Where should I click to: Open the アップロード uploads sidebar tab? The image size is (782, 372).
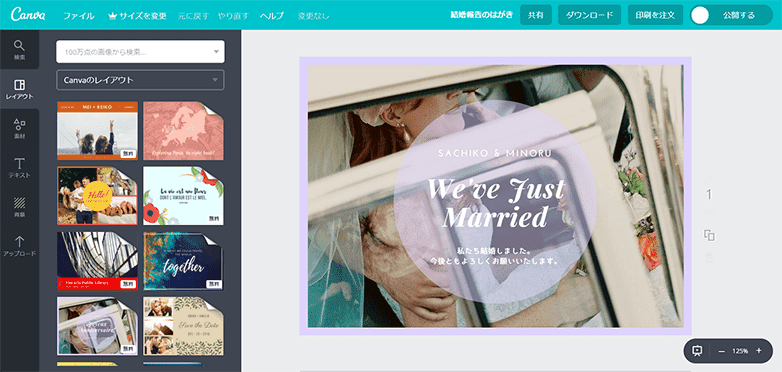tap(19, 246)
